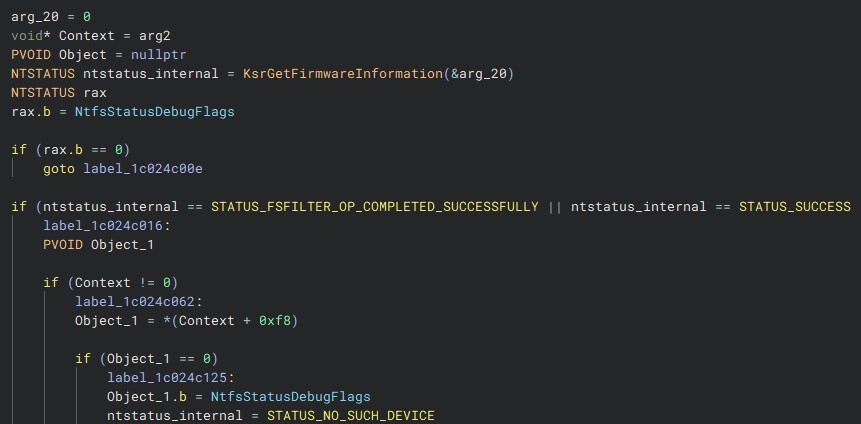Click the NTSTATUS type of rax declaration
This screenshot has width=861, height=424.
43,93
